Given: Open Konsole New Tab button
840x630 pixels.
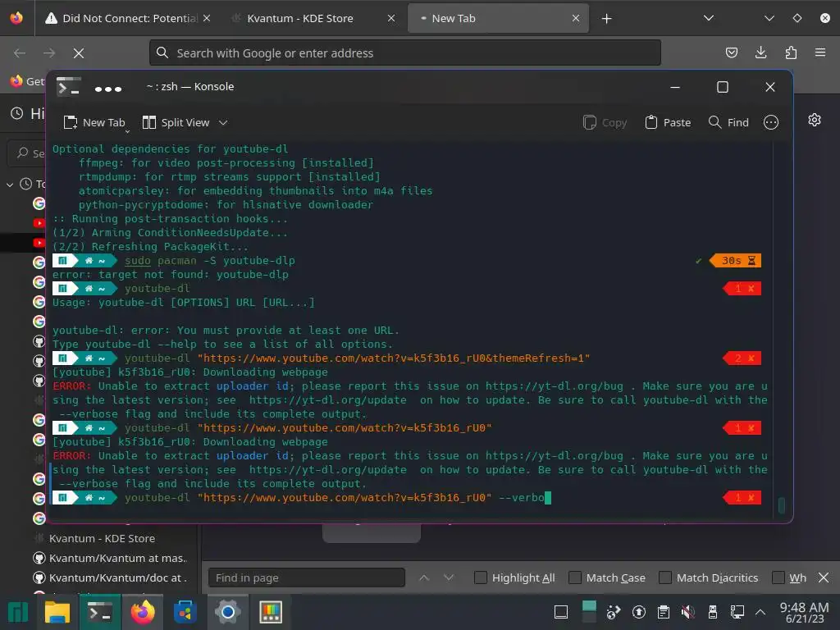Looking at the screenshot, I should tap(94, 123).
